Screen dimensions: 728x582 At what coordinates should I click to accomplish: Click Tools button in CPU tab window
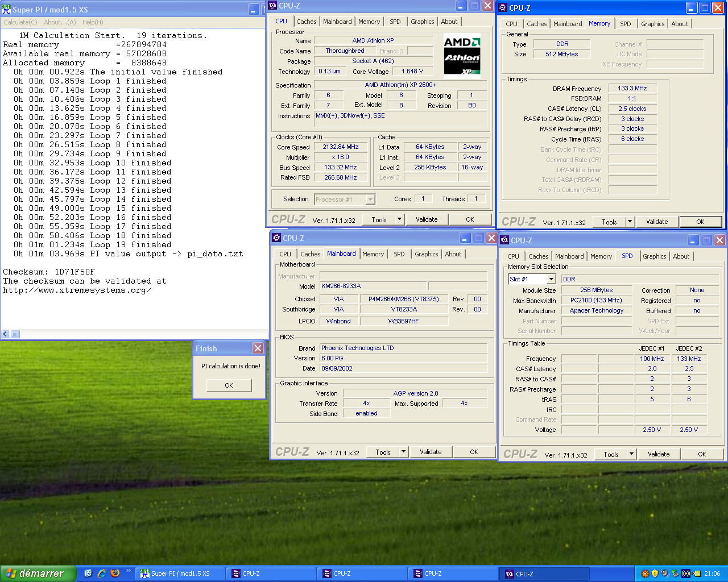tap(379, 219)
